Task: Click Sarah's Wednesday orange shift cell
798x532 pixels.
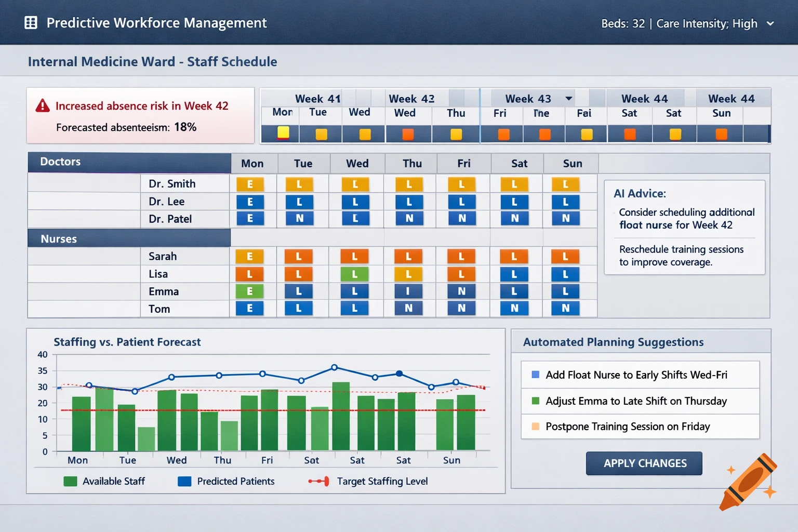Action: [x=355, y=256]
